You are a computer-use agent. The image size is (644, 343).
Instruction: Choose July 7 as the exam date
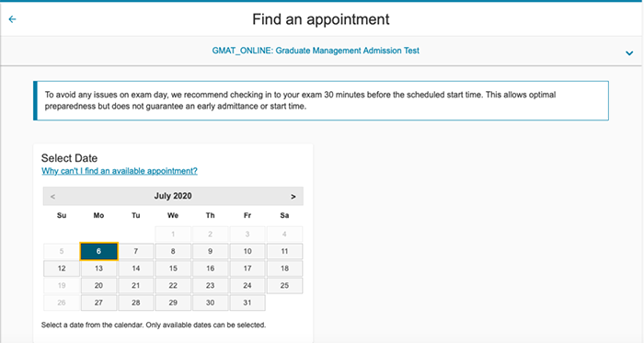[136, 251]
